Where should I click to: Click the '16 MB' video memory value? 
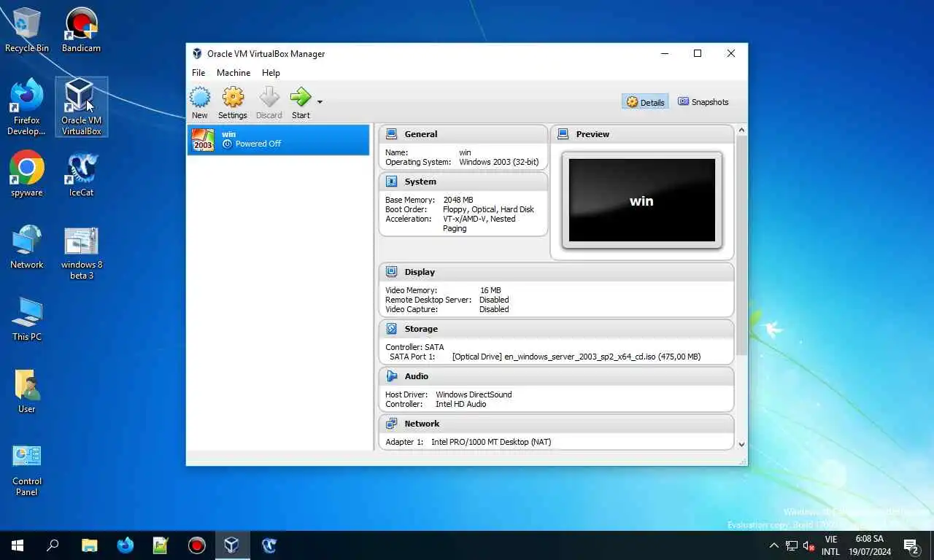(x=490, y=290)
